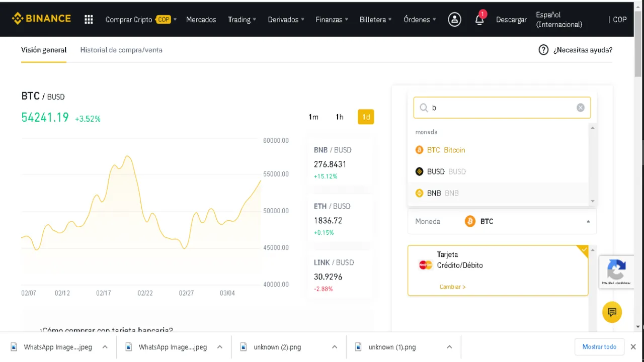Click the BNB coin icon in list
This screenshot has width=644, height=362.
click(419, 193)
